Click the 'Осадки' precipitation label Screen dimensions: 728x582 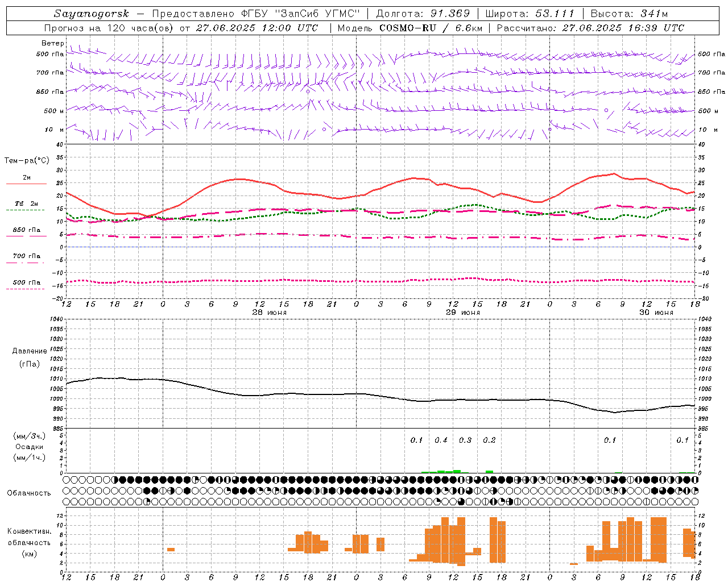(29, 447)
